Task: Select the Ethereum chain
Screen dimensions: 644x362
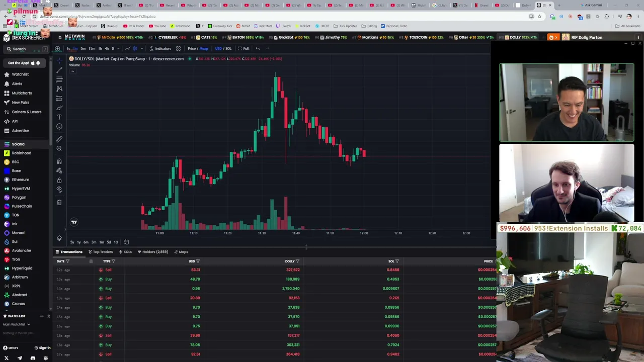Action: pyautogui.click(x=20, y=179)
